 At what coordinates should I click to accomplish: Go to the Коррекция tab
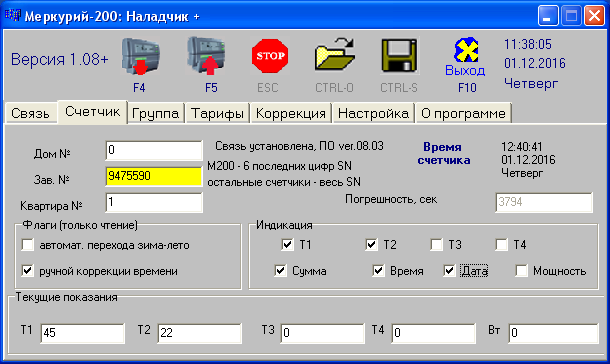[x=291, y=114]
